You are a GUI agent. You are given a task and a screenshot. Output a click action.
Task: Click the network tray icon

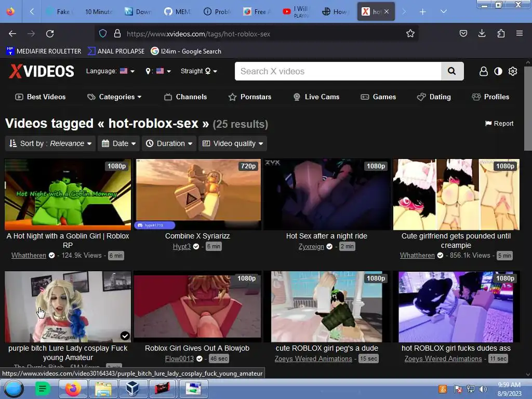pos(471,389)
